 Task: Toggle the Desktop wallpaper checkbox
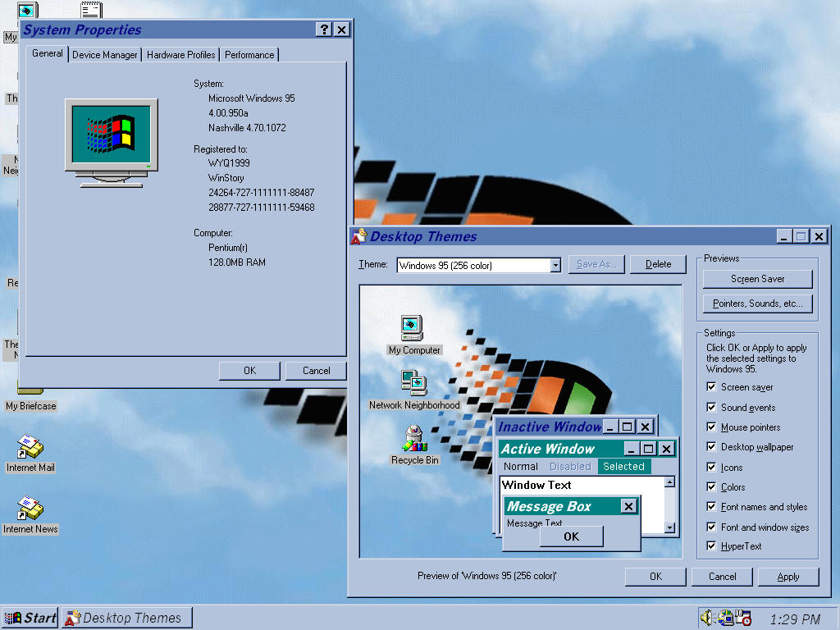coord(711,447)
